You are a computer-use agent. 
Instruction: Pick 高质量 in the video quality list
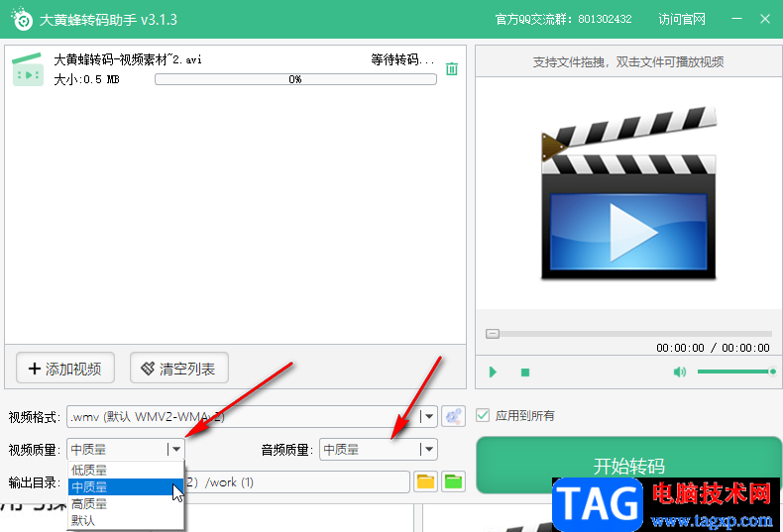(x=126, y=503)
